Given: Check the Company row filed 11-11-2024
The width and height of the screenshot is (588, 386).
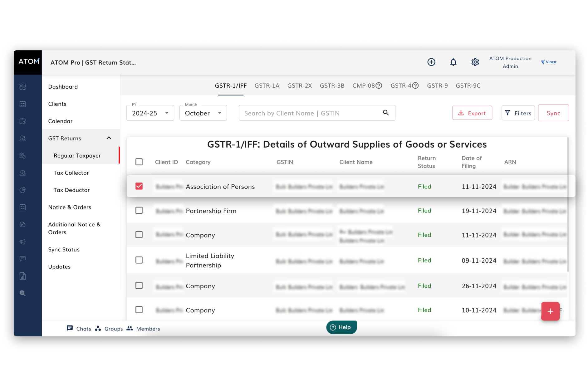Looking at the screenshot, I should 139,234.
